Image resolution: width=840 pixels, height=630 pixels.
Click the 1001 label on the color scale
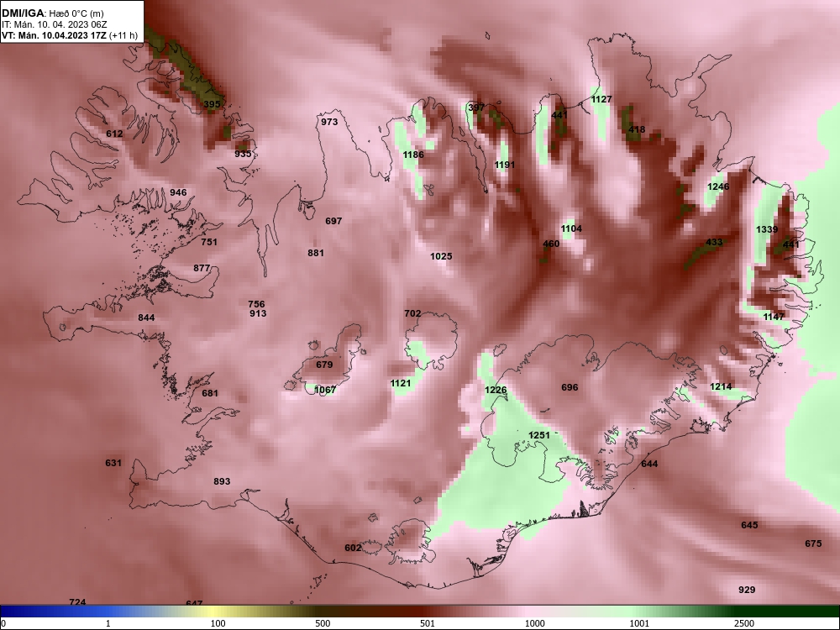[639, 623]
